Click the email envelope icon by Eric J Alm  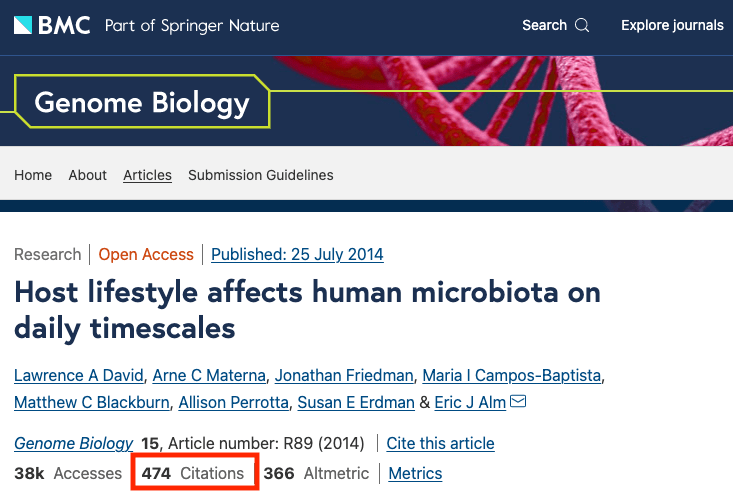pos(518,402)
